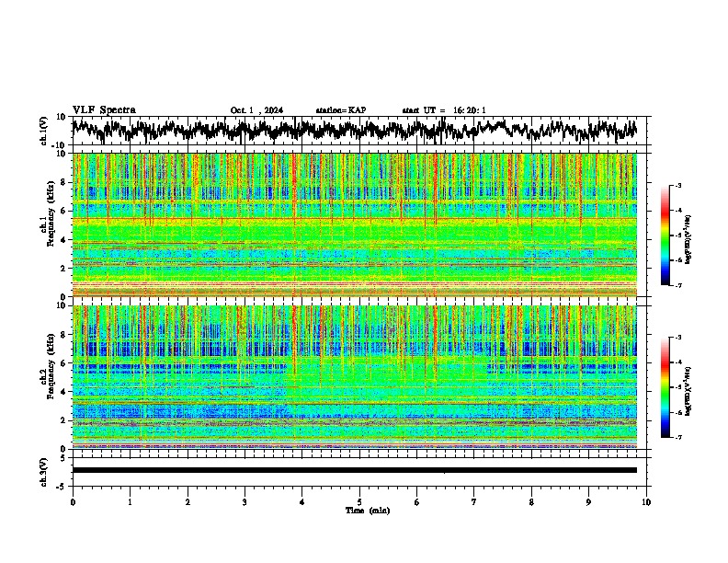Click the ch.2 color scale bar
Viewport: 728px width, 563px height.
point(665,387)
